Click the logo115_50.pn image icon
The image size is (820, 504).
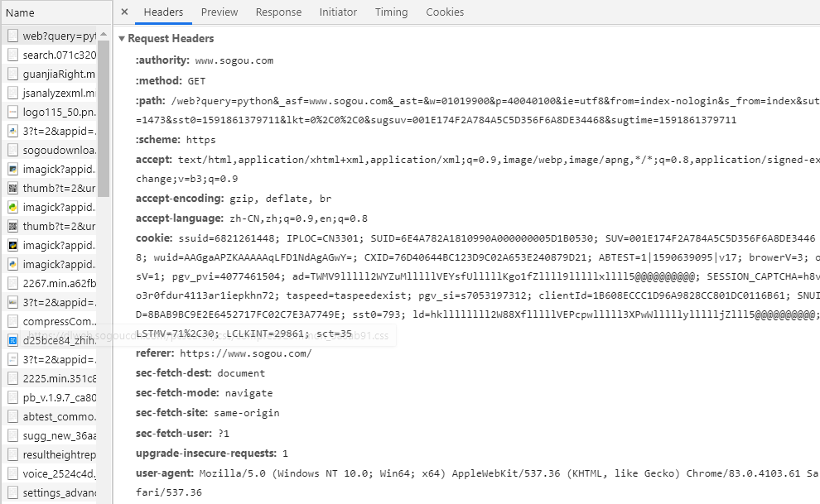click(12, 113)
